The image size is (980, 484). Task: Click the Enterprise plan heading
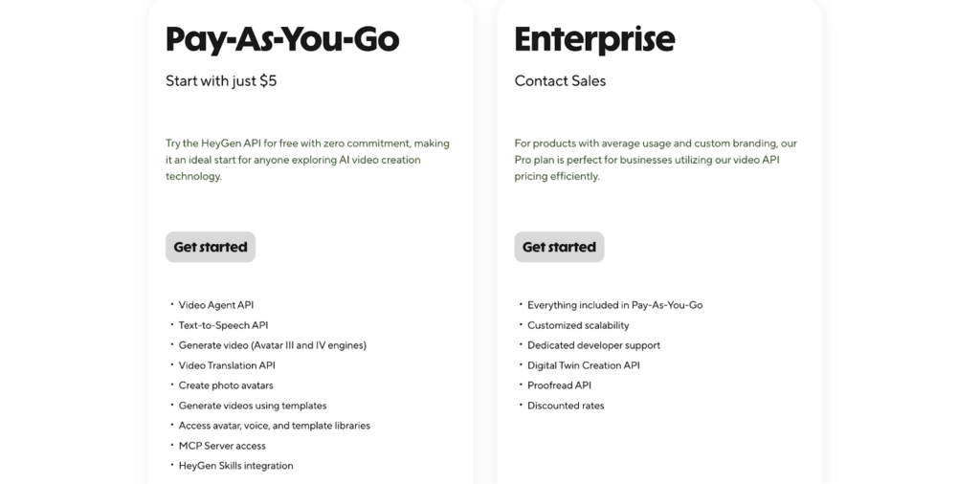pyautogui.click(x=594, y=39)
